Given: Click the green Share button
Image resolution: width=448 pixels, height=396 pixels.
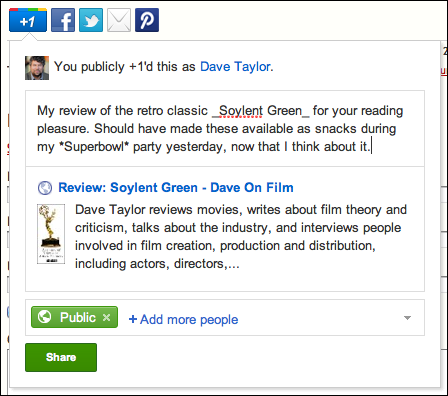Looking at the screenshot, I should [61, 357].
